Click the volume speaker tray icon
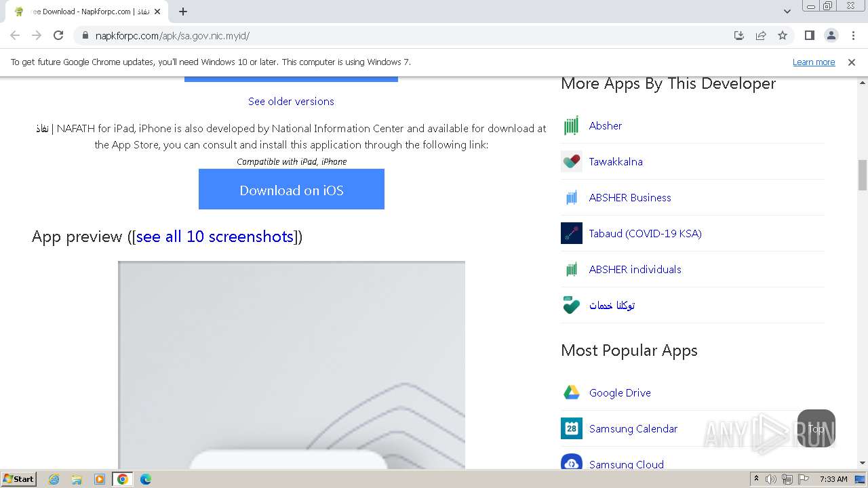868x488 pixels. point(771,479)
